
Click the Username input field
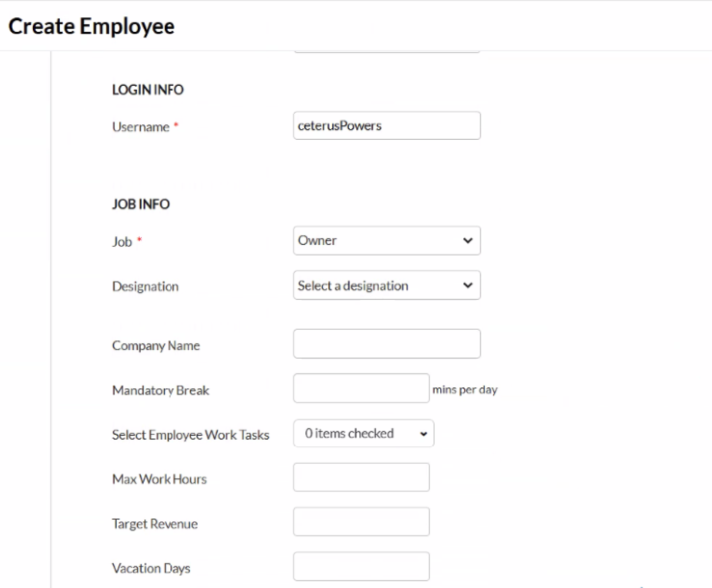(x=386, y=126)
